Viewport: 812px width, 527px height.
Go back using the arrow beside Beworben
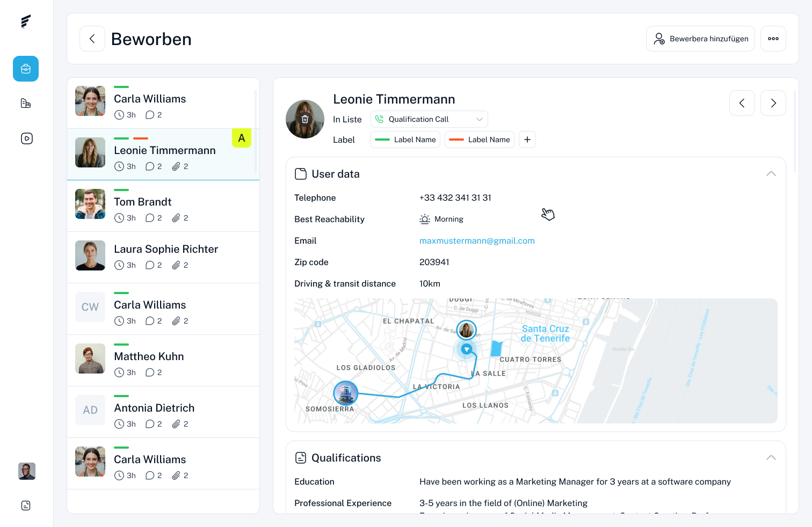coord(92,39)
